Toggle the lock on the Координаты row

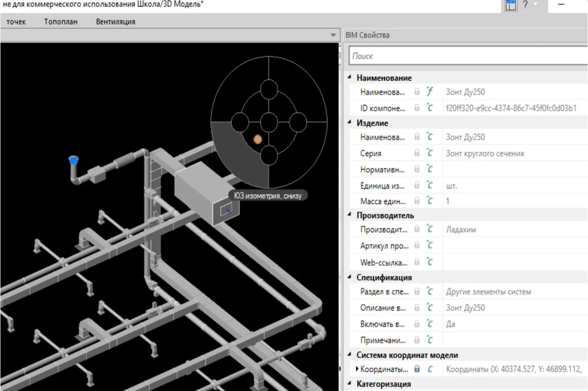pos(417,369)
